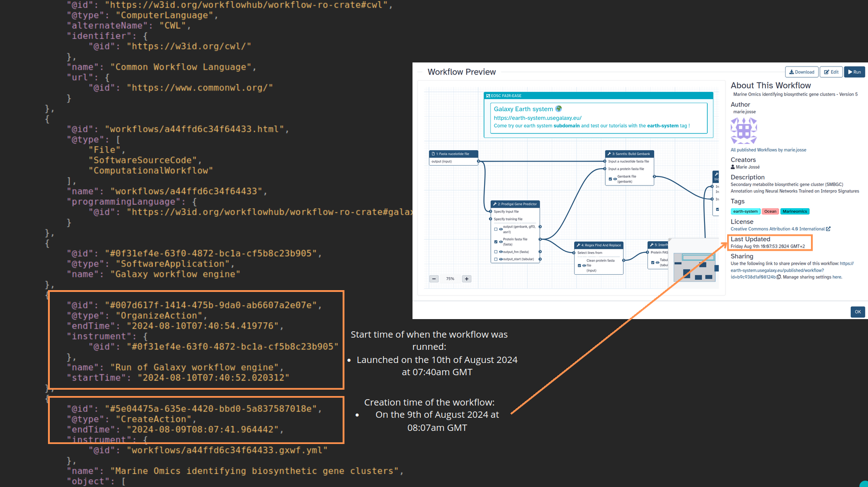
Task: Toggle output (genbank, gff3, asn1) checkbox
Action: pyautogui.click(x=496, y=229)
